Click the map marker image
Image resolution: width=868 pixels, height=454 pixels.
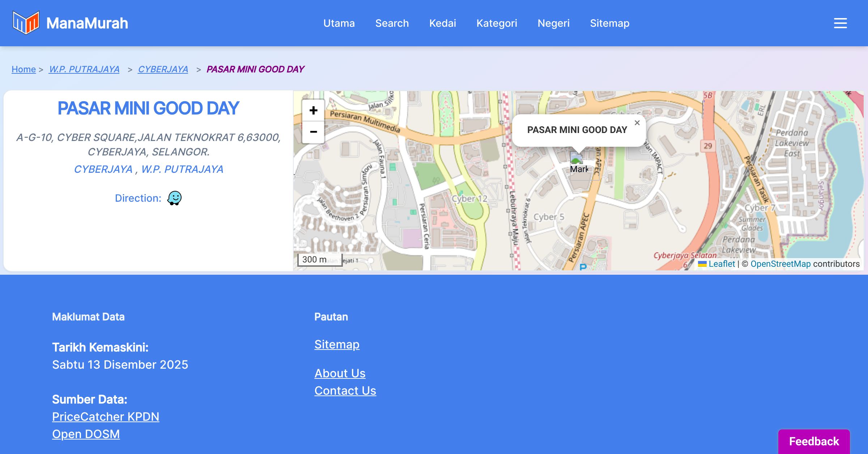pyautogui.click(x=577, y=159)
